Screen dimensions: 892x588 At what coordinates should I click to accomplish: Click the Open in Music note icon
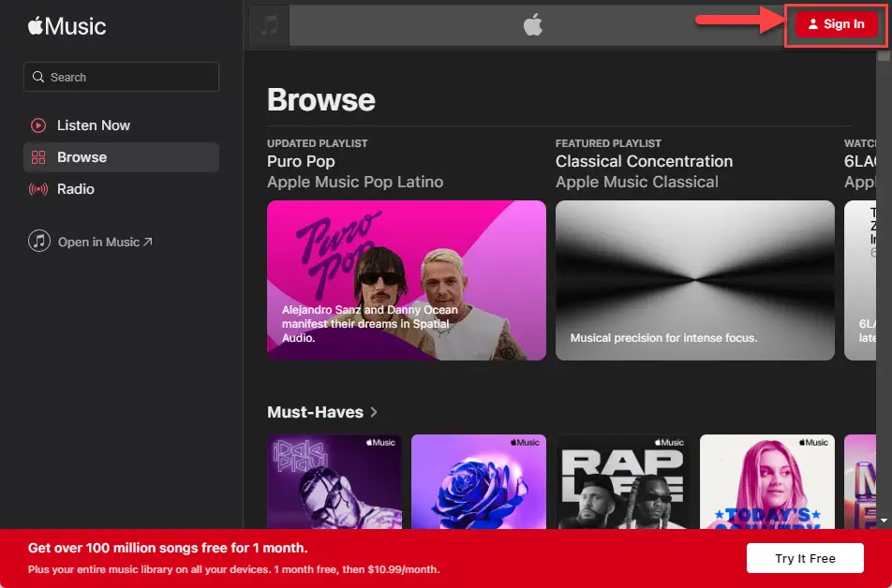click(39, 242)
